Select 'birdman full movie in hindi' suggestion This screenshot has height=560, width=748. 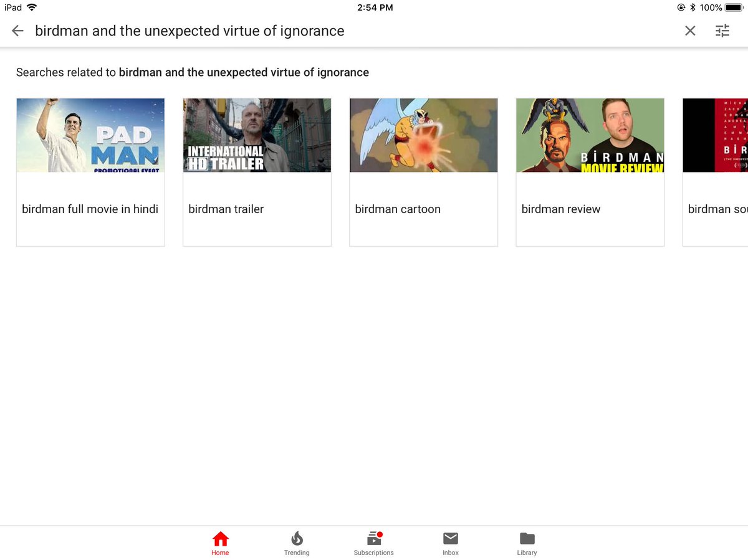[90, 209]
